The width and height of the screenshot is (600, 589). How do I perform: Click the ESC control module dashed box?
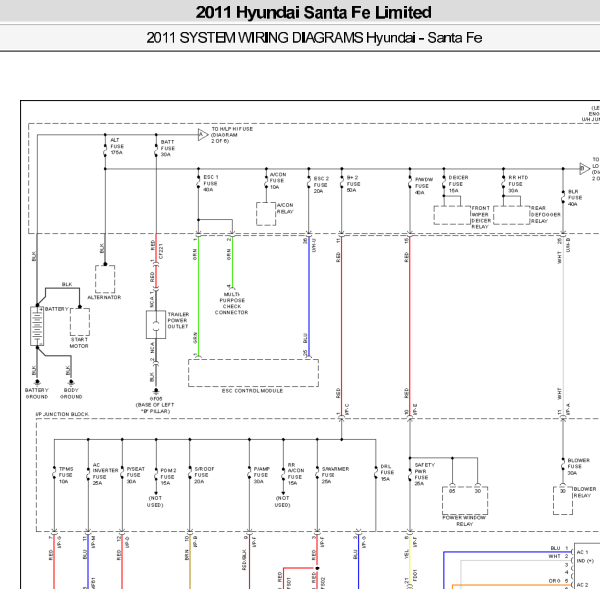click(x=253, y=373)
